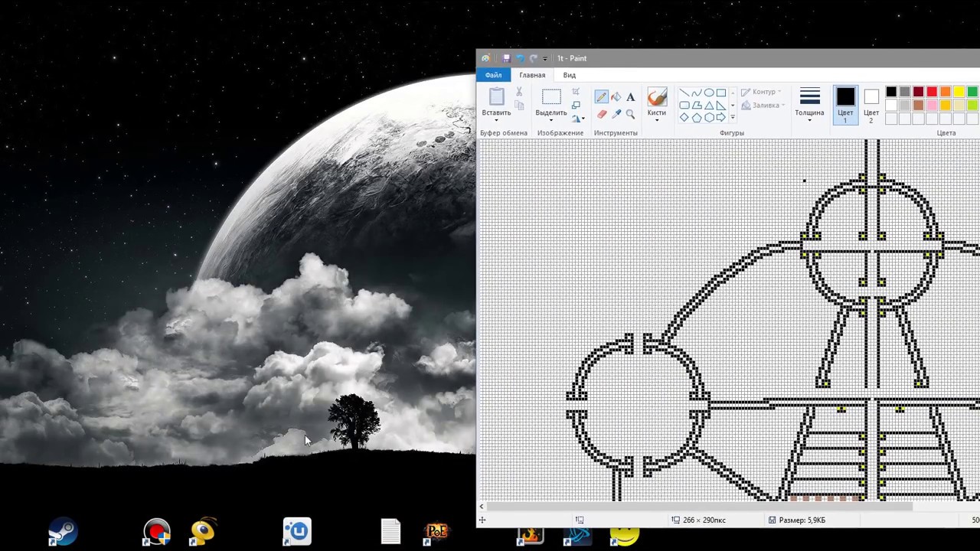
Task: Expand the Кисти brushes dropdown
Action: pos(657,120)
